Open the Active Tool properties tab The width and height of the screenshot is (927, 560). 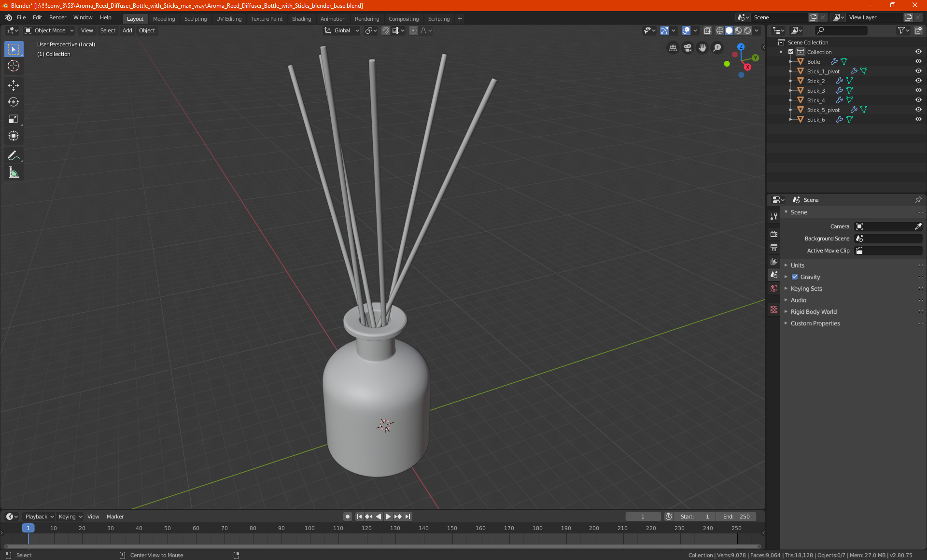coord(774,217)
